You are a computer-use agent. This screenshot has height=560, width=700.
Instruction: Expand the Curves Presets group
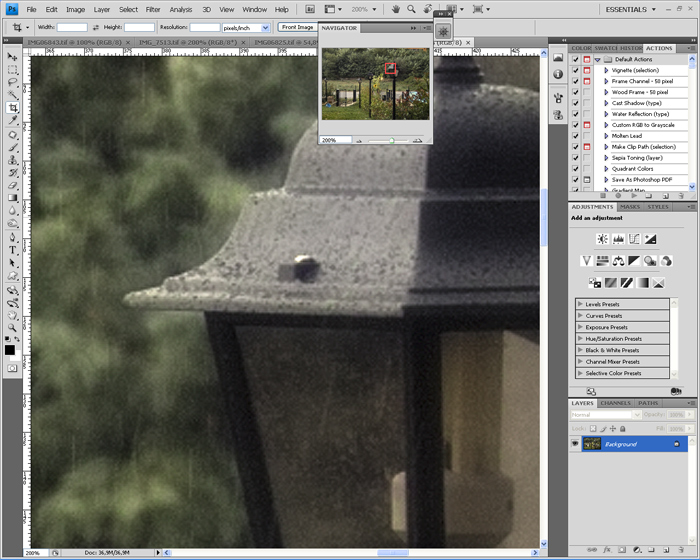point(581,316)
